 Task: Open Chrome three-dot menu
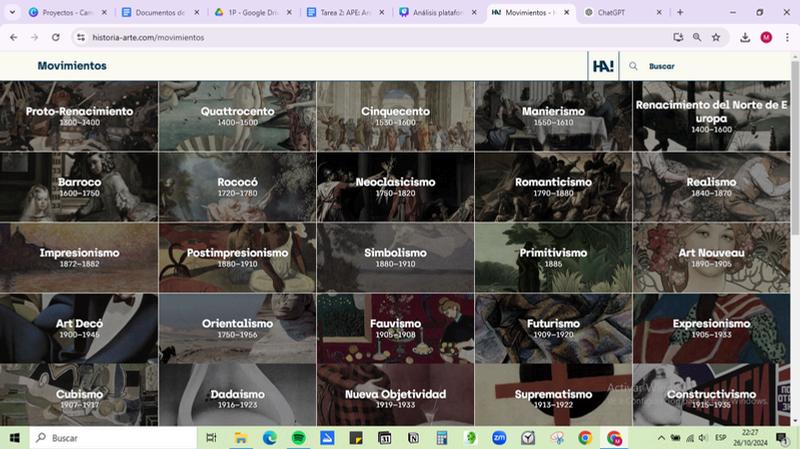[x=787, y=37]
